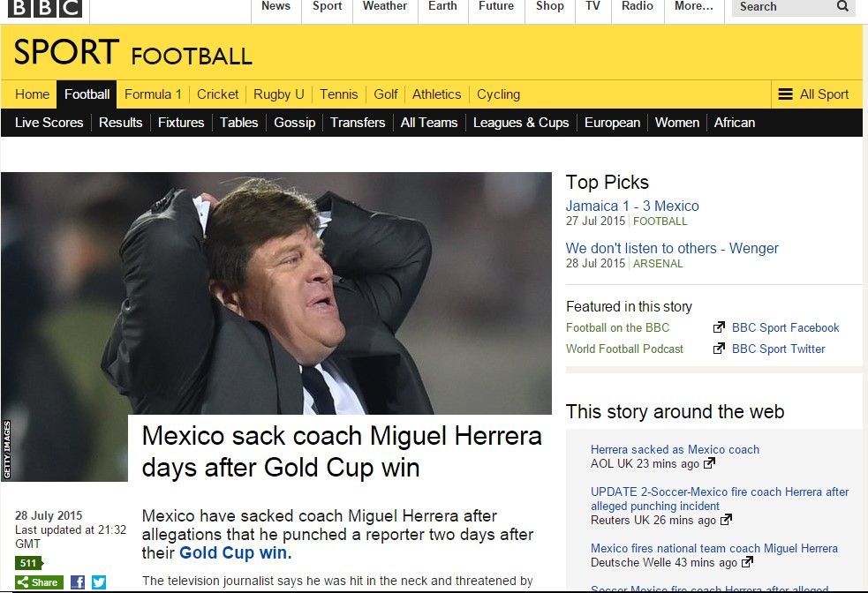Open Jamaica 1 - 3 Mexico story
The image size is (868, 593).
pos(632,206)
